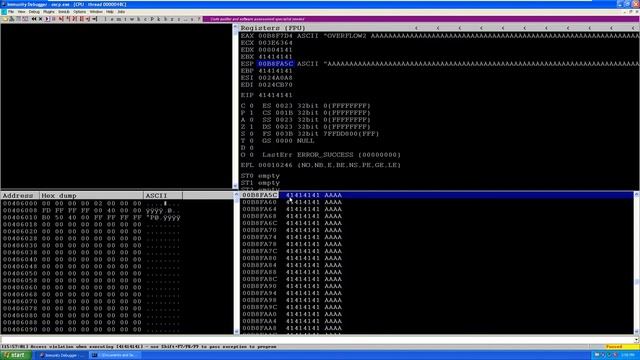Select dump row at address 00406008
Viewport: 640px width, 360px height.
pyautogui.click(x=91, y=211)
